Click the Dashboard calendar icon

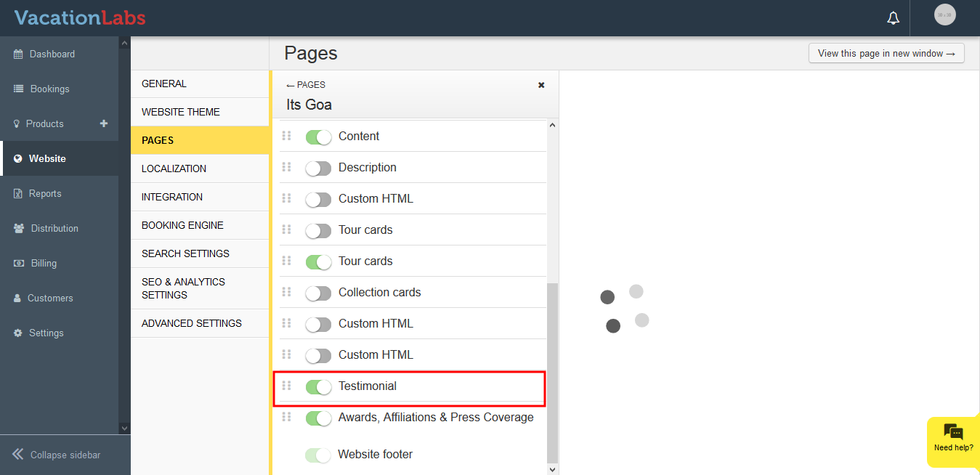(18, 54)
